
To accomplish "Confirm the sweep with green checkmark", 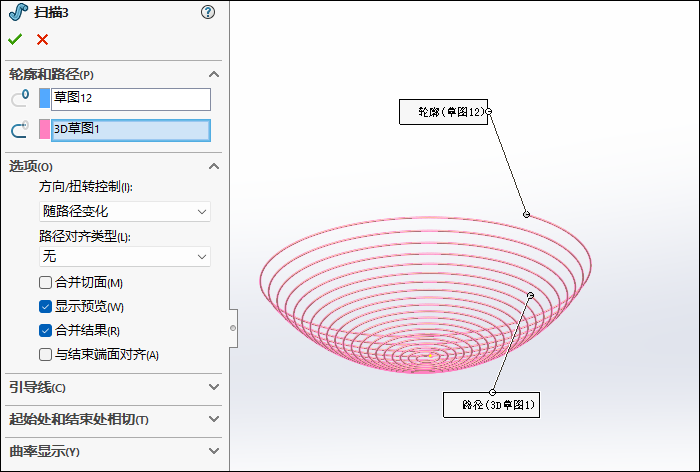I will point(15,40).
